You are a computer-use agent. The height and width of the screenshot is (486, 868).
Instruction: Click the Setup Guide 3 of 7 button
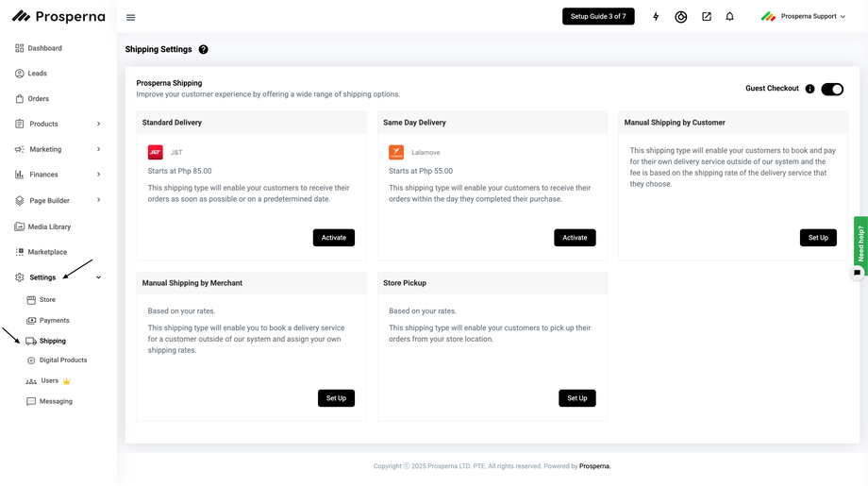coord(598,16)
